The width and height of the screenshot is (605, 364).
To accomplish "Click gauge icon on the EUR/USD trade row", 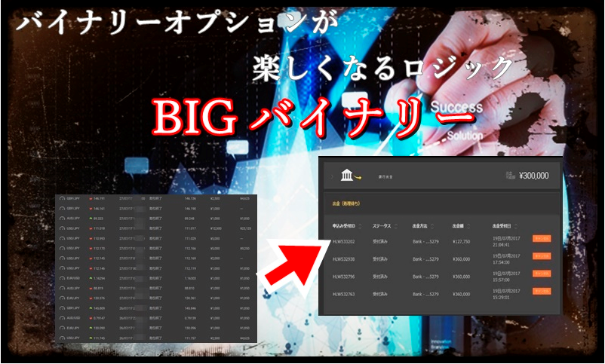I will coord(62,277).
